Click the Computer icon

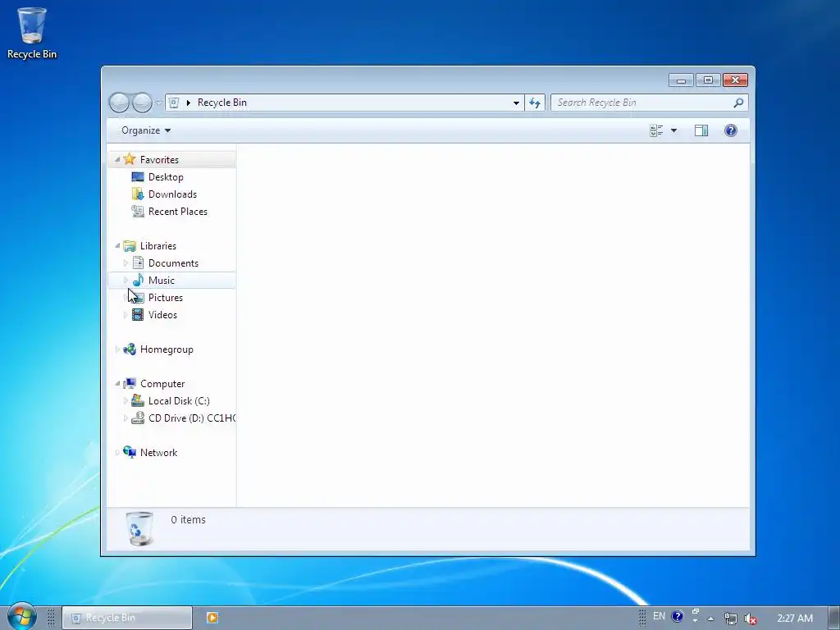pos(130,384)
